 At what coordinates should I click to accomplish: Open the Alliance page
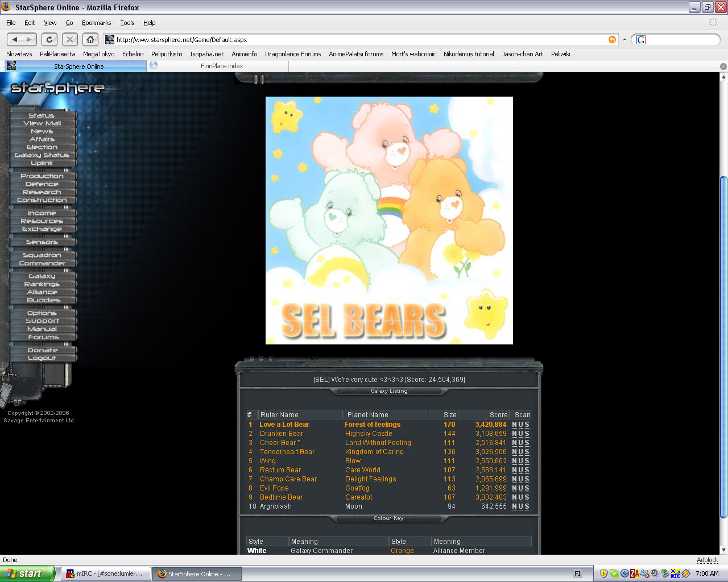click(x=42, y=292)
